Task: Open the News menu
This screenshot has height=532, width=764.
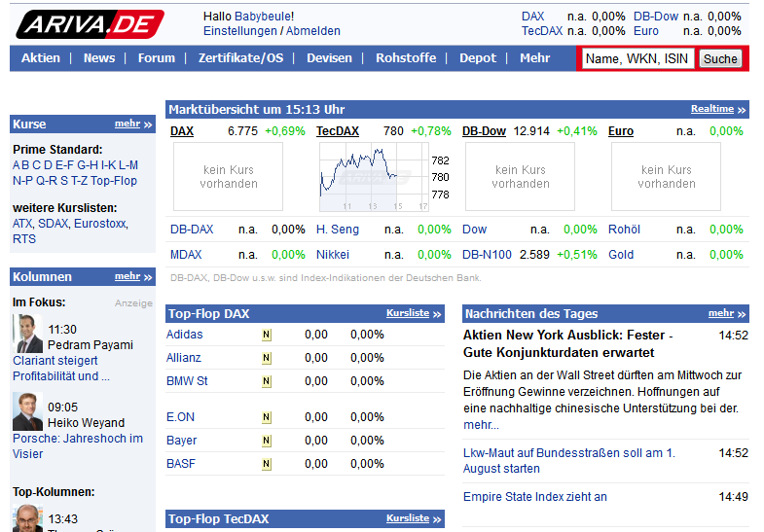Action: [x=99, y=58]
